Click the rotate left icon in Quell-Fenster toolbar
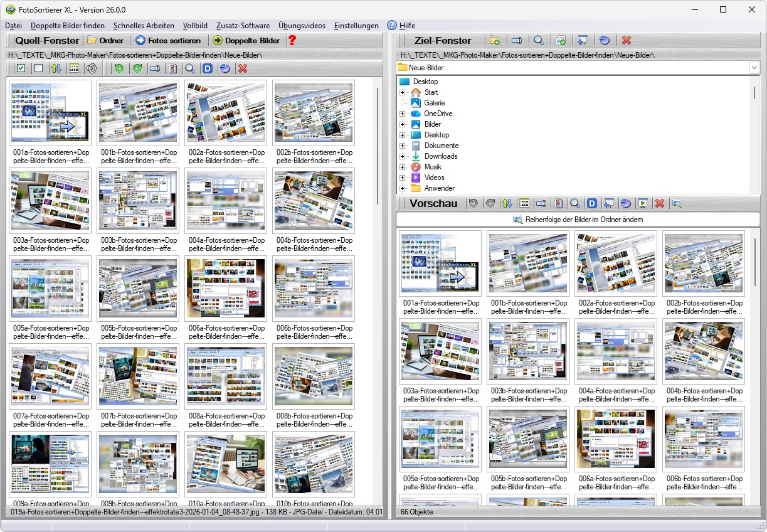767x532 pixels. (119, 68)
